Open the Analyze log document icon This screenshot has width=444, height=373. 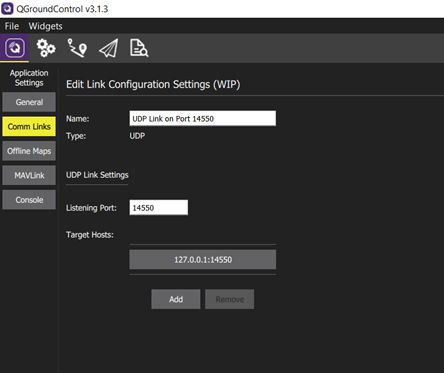[139, 48]
